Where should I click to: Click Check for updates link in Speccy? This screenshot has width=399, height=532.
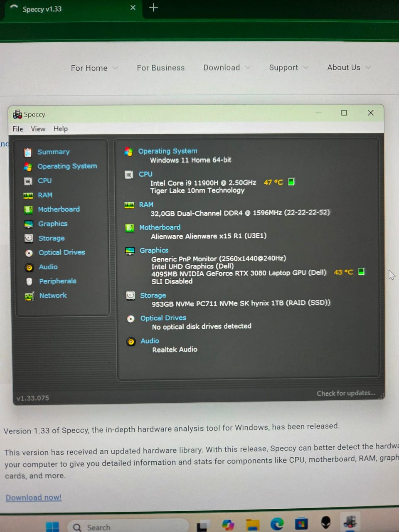[346, 393]
